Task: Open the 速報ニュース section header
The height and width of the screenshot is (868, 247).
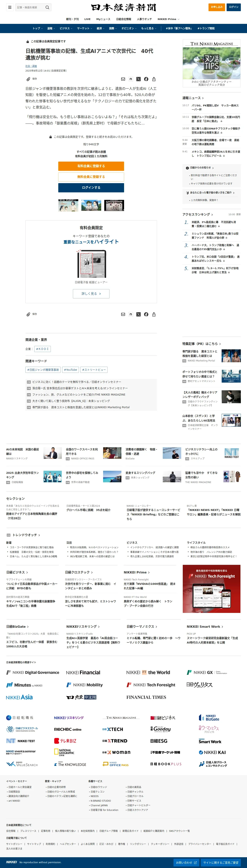Action: pyautogui.click(x=193, y=98)
